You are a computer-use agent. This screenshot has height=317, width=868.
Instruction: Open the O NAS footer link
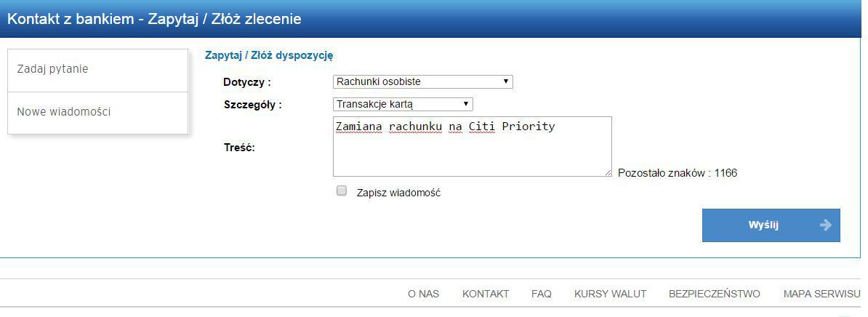(424, 294)
